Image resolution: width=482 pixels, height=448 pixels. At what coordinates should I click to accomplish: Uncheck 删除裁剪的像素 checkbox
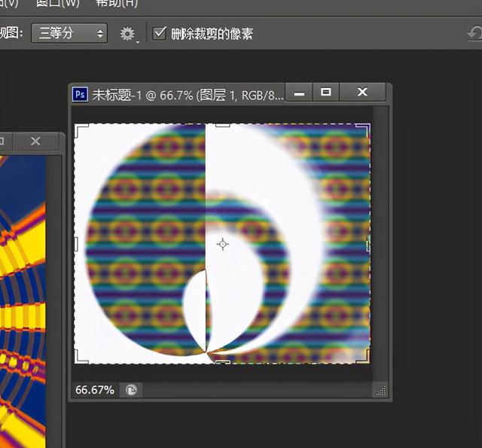point(160,33)
